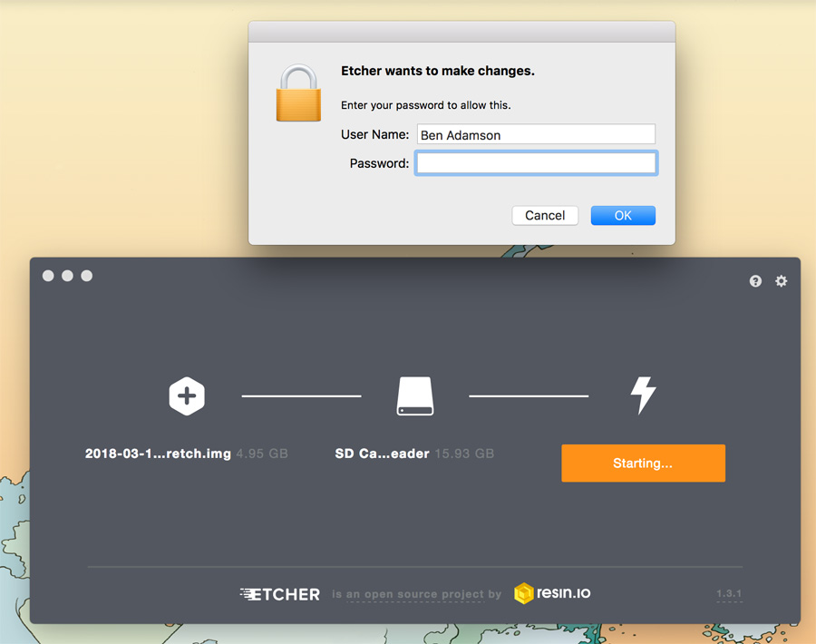The image size is (816, 644).
Task: Click 'Etcher wants to make changes.' heading
Action: coord(438,71)
